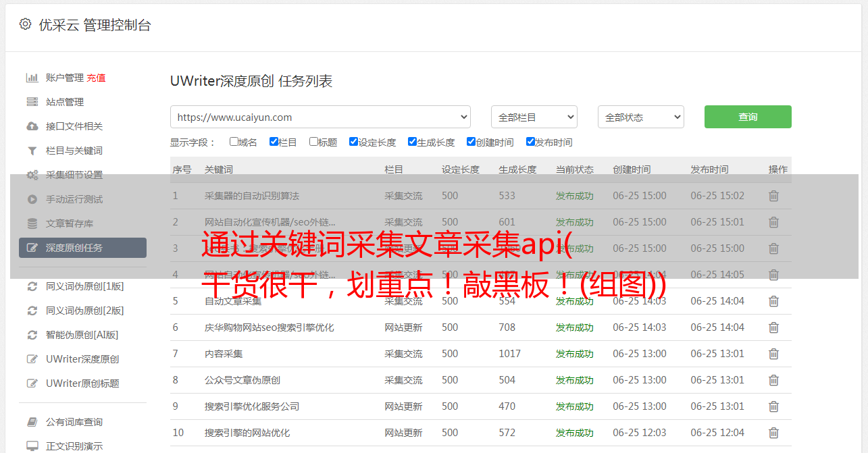868x453 pixels.
Task: Click the 关键词 column header
Action: point(219,169)
